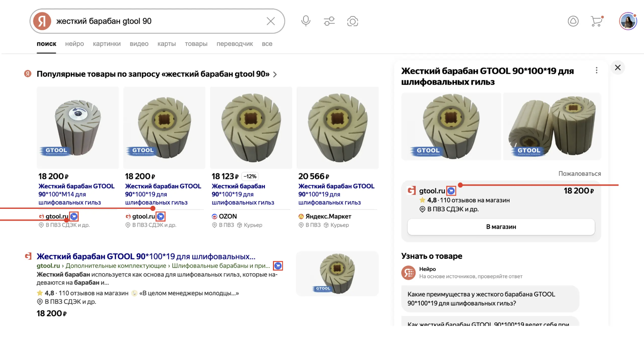This screenshot has width=644, height=338.
Task: Click the microphone voice search icon
Action: pos(306,21)
